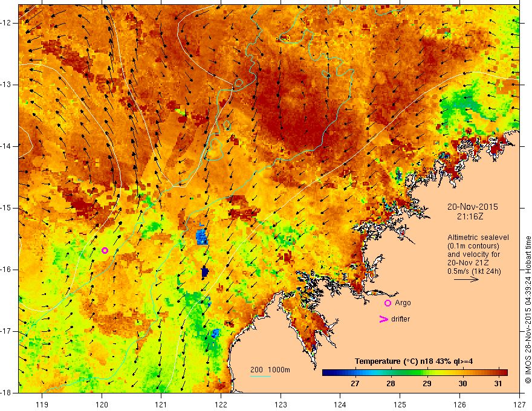Click the temperature colour bar
This screenshot has height=411, width=532.
pos(415,372)
